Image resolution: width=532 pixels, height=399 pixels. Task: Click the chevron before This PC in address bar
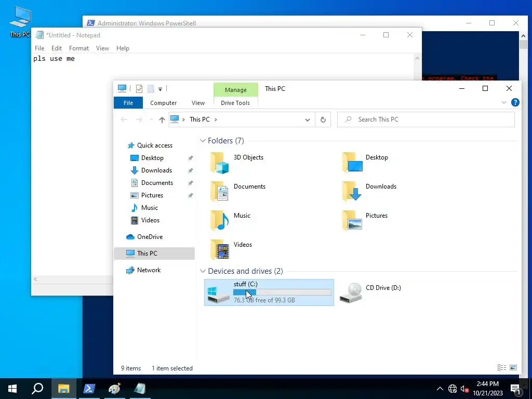click(x=183, y=119)
